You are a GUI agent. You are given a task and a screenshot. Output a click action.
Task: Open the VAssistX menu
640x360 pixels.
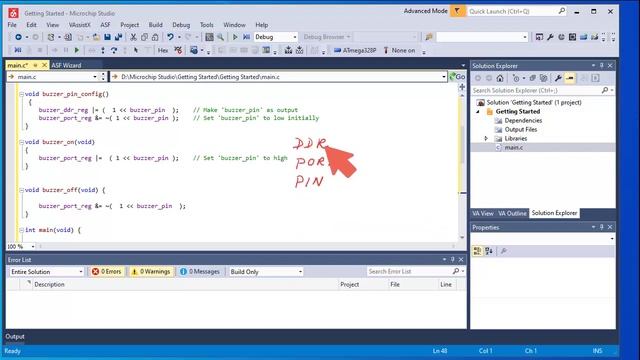79,25
